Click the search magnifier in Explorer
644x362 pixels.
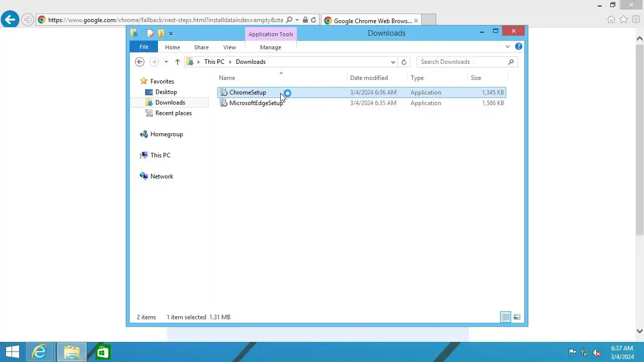511,62
